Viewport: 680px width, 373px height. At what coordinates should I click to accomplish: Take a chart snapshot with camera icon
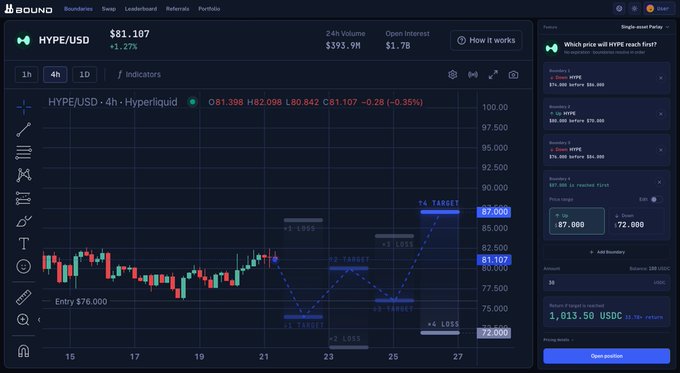click(513, 75)
